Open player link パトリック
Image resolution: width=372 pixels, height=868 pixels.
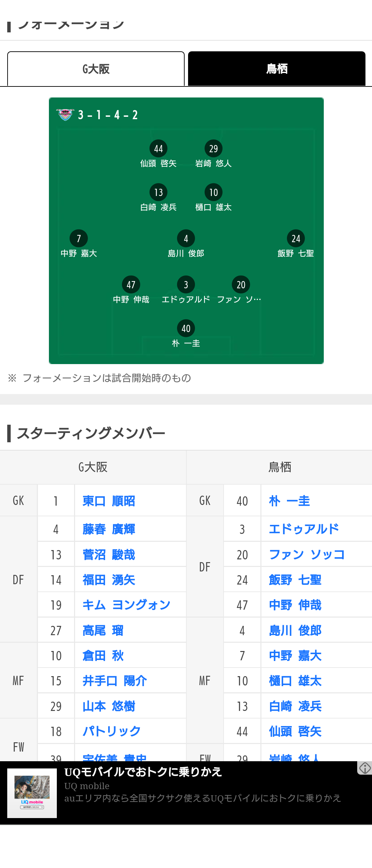(112, 731)
